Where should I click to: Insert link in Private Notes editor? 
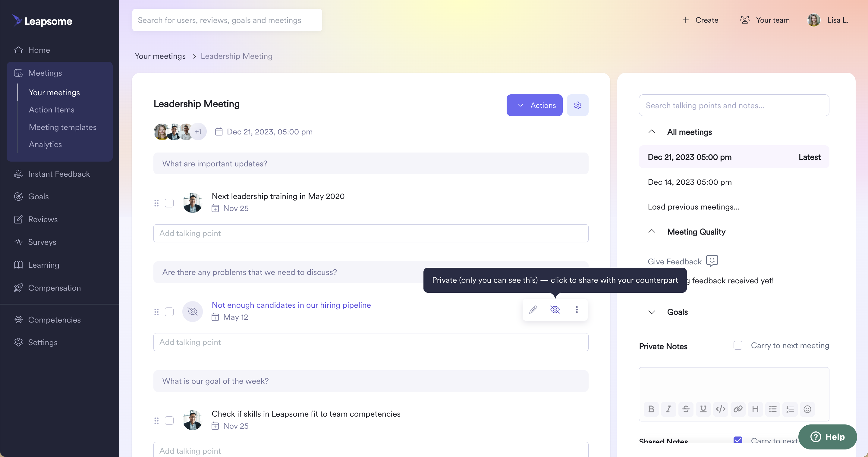pyautogui.click(x=738, y=409)
